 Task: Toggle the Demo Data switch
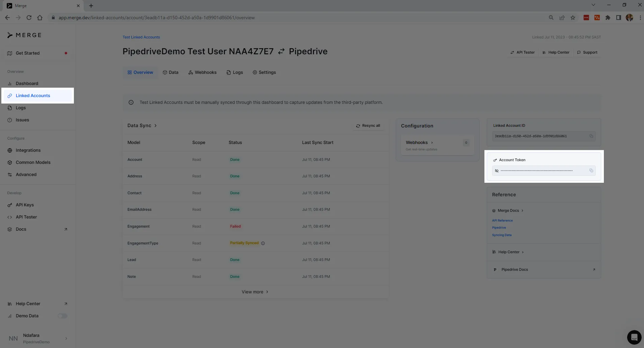(x=62, y=316)
